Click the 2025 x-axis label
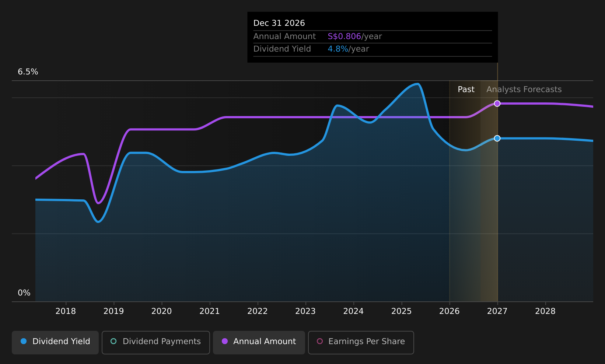The height and width of the screenshot is (364, 605). pyautogui.click(x=402, y=311)
